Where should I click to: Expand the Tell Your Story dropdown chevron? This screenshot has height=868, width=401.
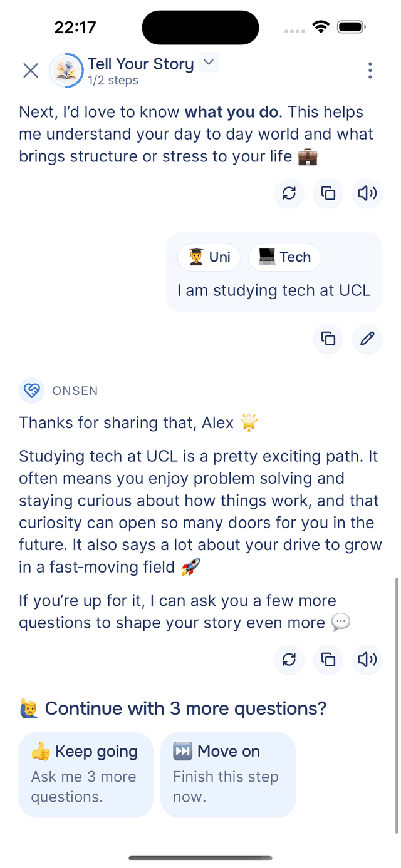click(x=209, y=63)
